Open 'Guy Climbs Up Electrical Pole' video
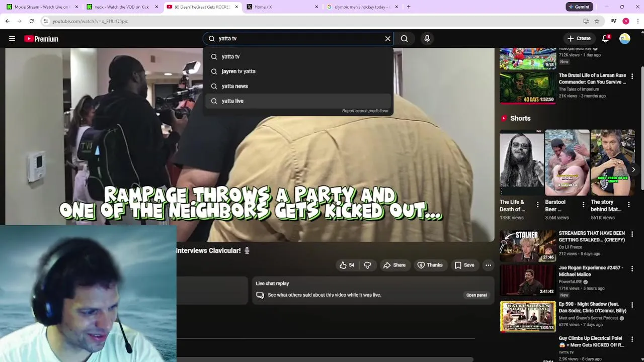 pos(591,342)
